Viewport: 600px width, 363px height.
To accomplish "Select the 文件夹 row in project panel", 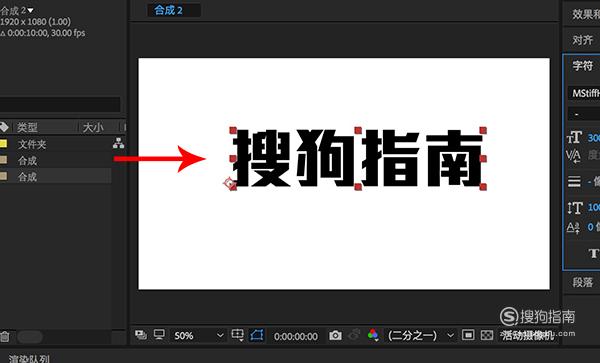I will 55,144.
